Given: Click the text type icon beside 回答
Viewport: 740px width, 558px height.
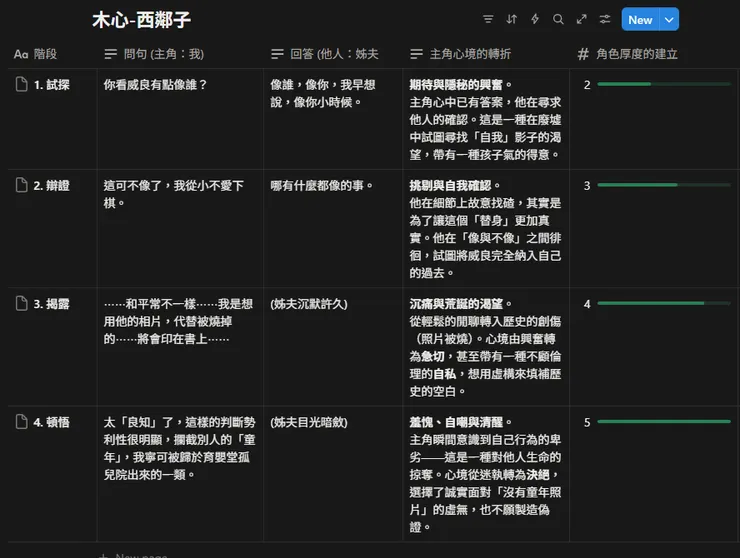Looking at the screenshot, I should click(x=277, y=54).
